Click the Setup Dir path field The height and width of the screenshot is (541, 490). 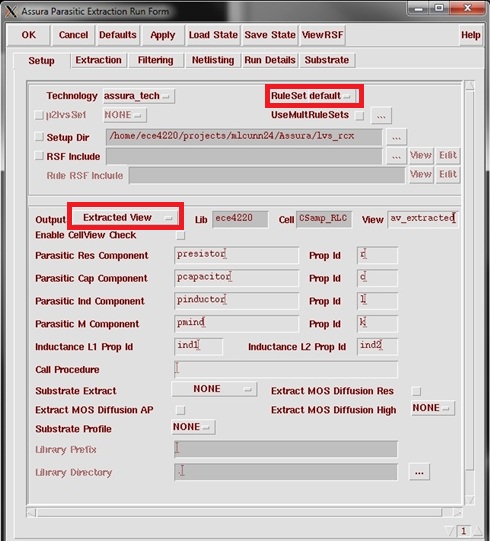click(x=244, y=137)
